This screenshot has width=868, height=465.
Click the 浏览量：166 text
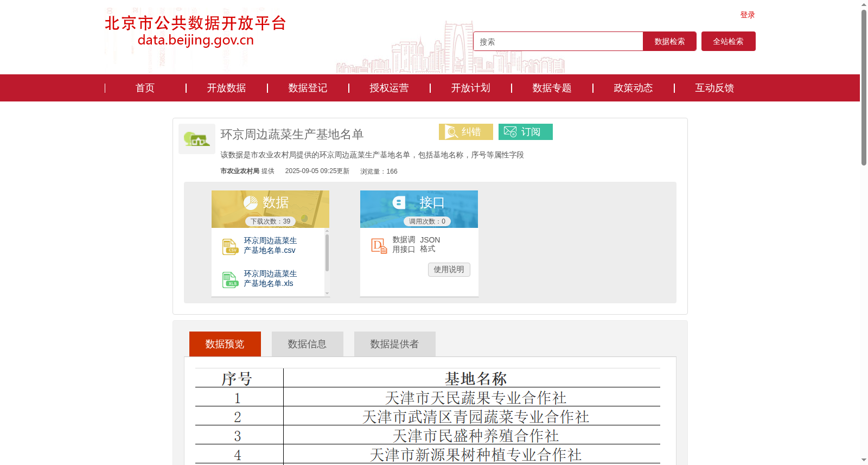click(379, 171)
